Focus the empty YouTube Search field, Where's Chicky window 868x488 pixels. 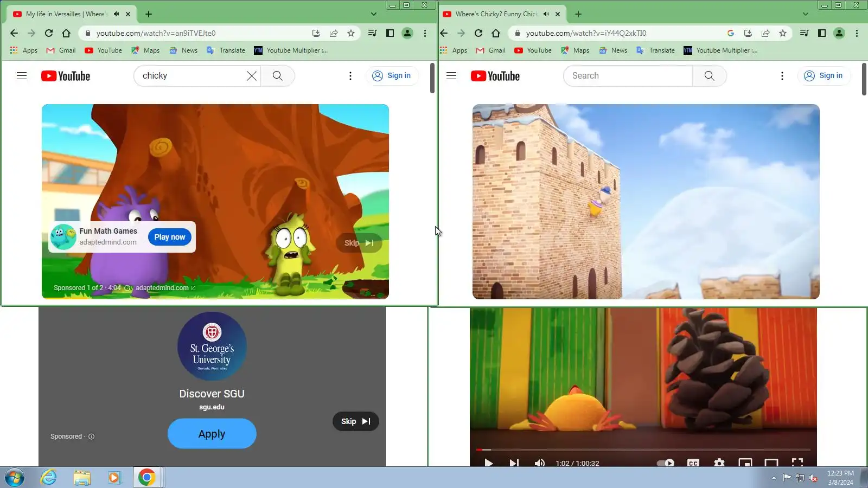tap(628, 76)
